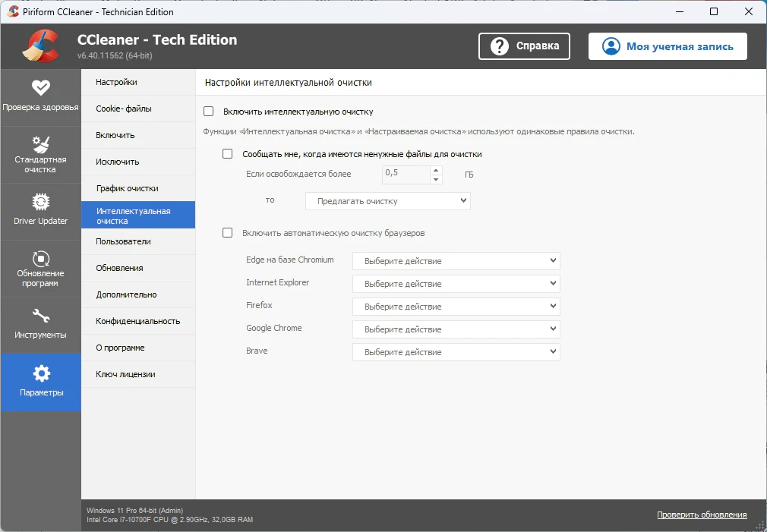Select the Стандартная очистка broom icon
The width and height of the screenshot is (767, 532).
point(40,144)
